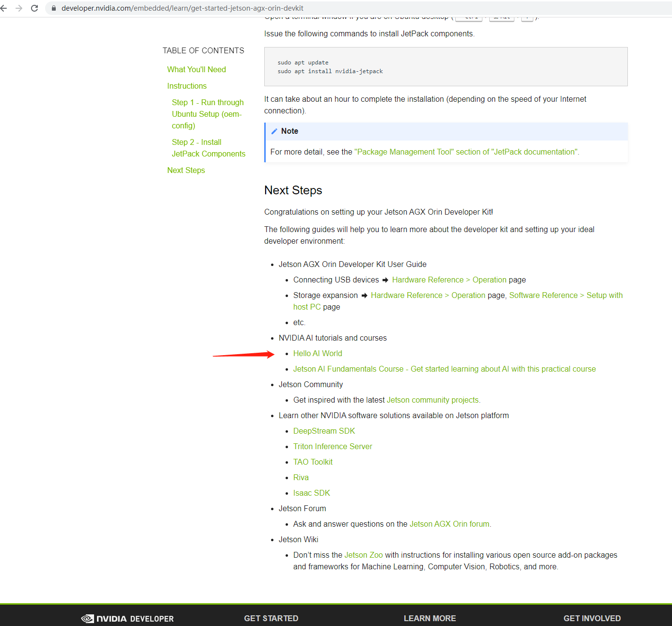Click GET STARTED footer heading
The image size is (672, 626).
pos(271,618)
